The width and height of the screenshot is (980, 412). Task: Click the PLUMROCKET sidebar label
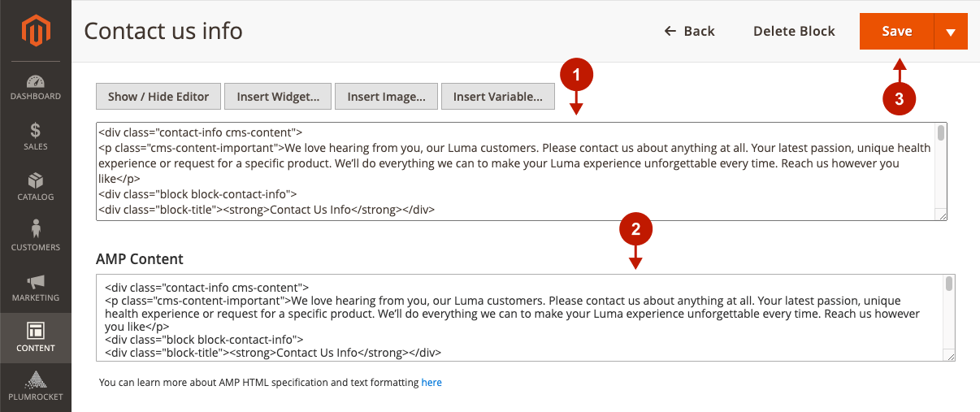[35, 397]
